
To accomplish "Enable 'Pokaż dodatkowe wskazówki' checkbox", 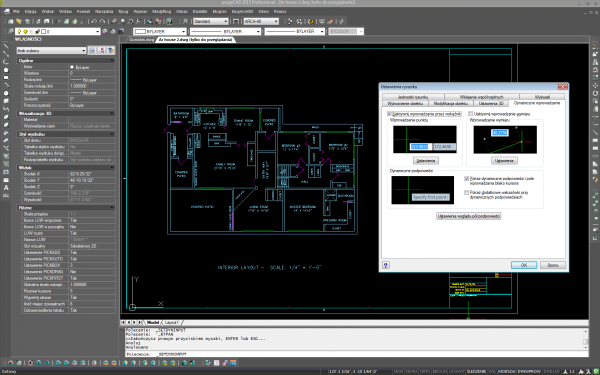I will (x=466, y=192).
